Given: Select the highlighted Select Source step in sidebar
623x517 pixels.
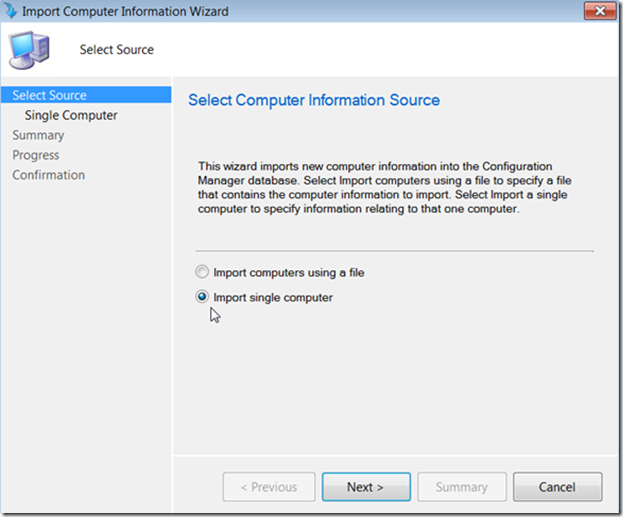Looking at the screenshot, I should (x=86, y=95).
